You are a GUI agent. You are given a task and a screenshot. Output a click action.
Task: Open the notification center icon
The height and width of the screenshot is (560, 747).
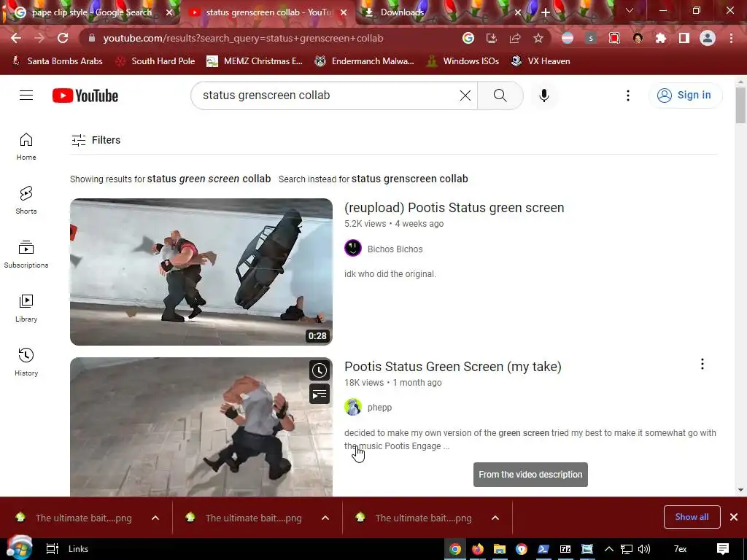click(x=723, y=549)
